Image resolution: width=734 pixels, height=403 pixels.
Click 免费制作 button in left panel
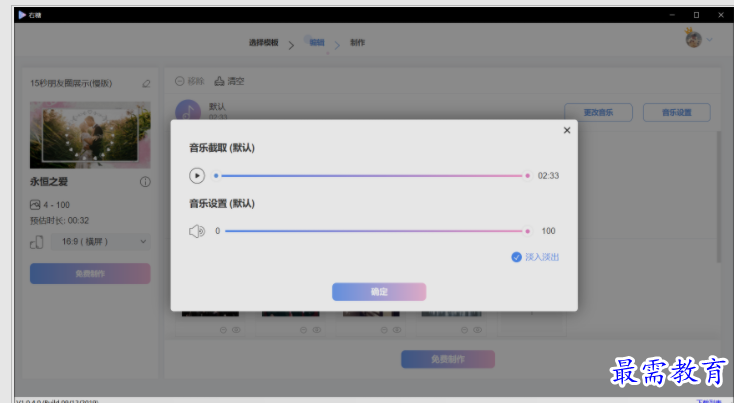click(x=90, y=273)
